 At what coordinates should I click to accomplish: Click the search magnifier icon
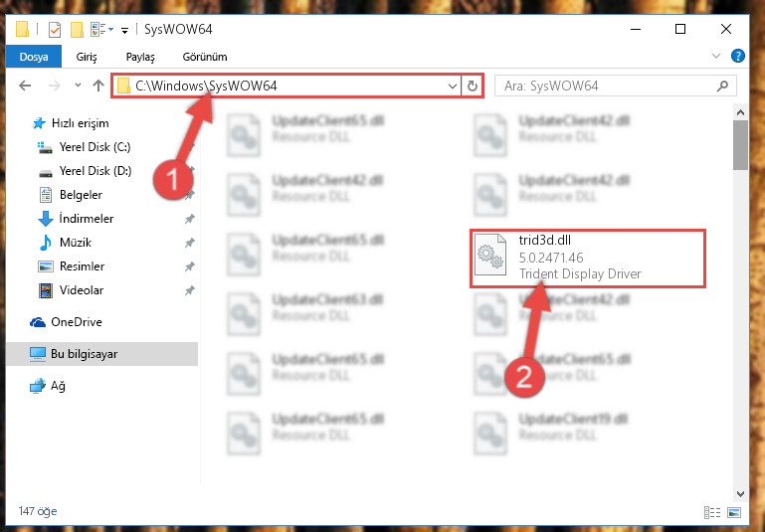(722, 87)
